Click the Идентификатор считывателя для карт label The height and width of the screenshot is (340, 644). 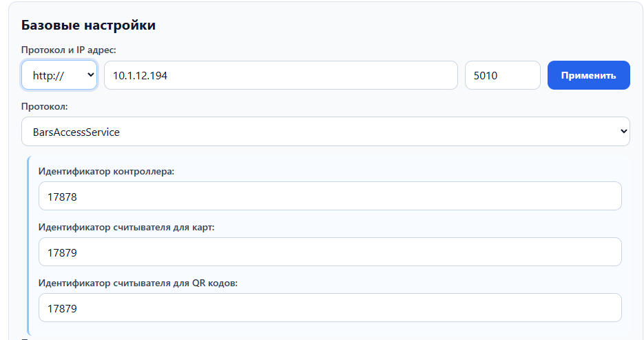[127, 228]
